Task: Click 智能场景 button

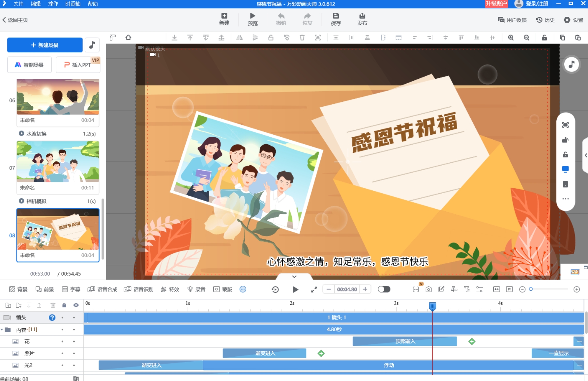Action: [x=29, y=65]
